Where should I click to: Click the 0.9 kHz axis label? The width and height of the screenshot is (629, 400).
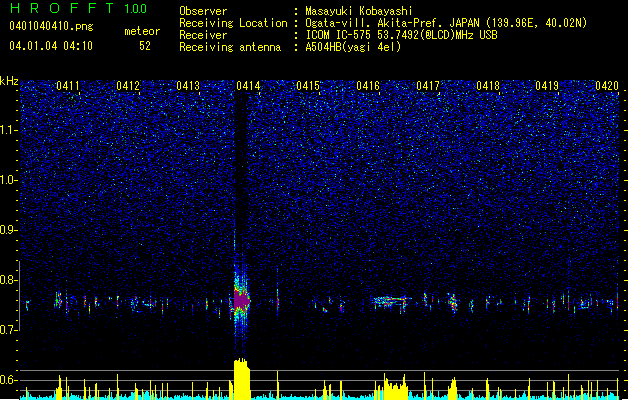tap(9, 230)
